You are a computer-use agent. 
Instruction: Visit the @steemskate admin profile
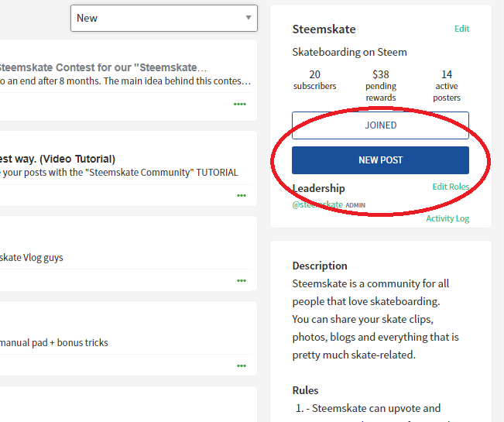(x=317, y=204)
